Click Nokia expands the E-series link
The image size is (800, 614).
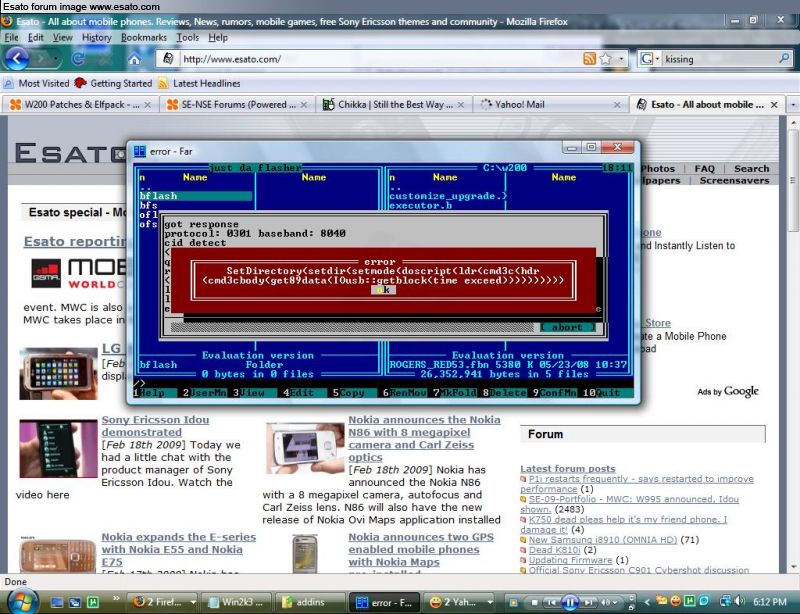(179, 549)
